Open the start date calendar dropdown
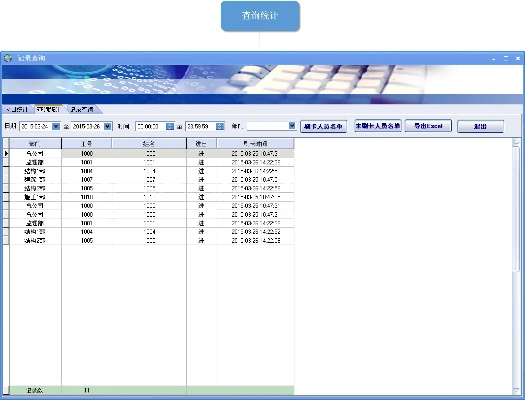The height and width of the screenshot is (400, 525). tap(56, 126)
